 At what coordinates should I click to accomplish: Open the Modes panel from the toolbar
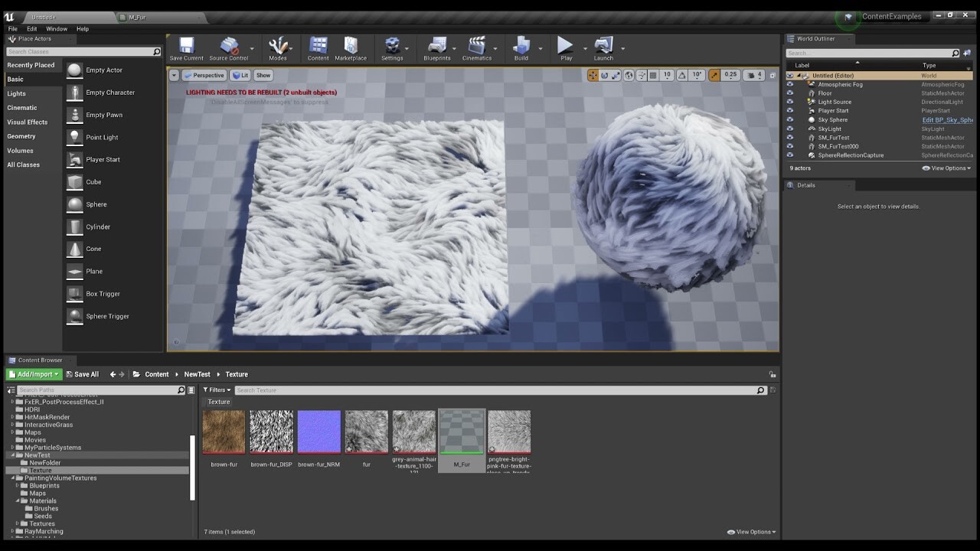click(278, 47)
